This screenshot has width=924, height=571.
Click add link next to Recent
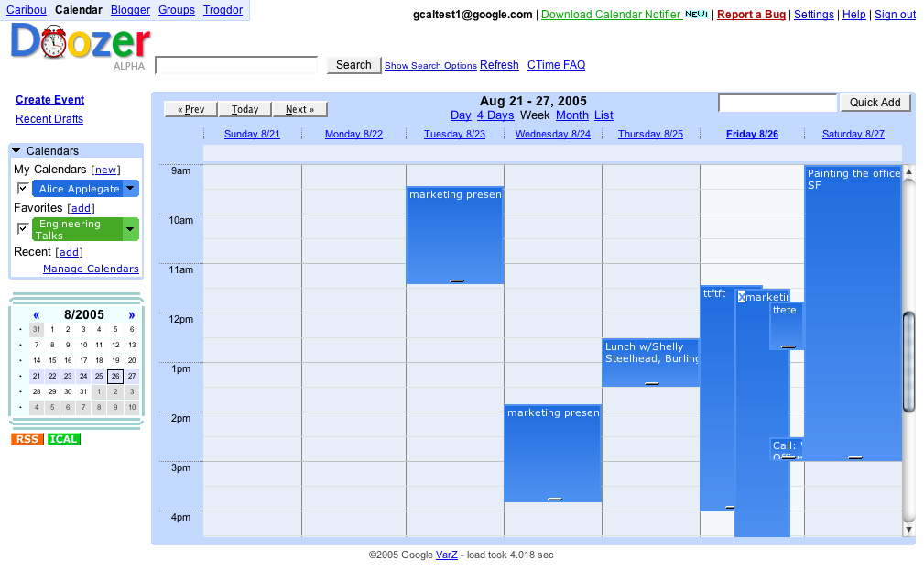pos(69,252)
